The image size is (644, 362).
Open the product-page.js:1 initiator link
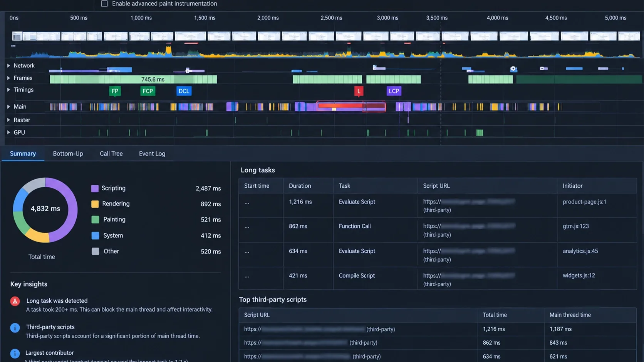584,202
